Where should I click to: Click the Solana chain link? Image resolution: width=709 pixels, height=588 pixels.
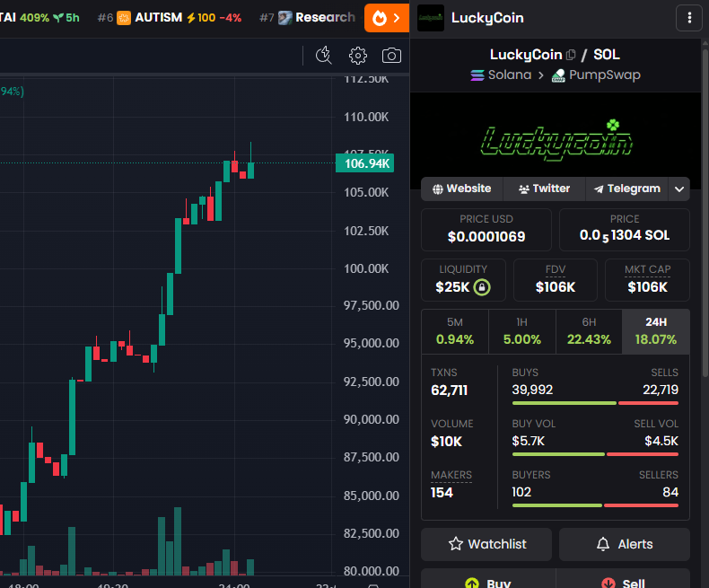pyautogui.click(x=501, y=75)
